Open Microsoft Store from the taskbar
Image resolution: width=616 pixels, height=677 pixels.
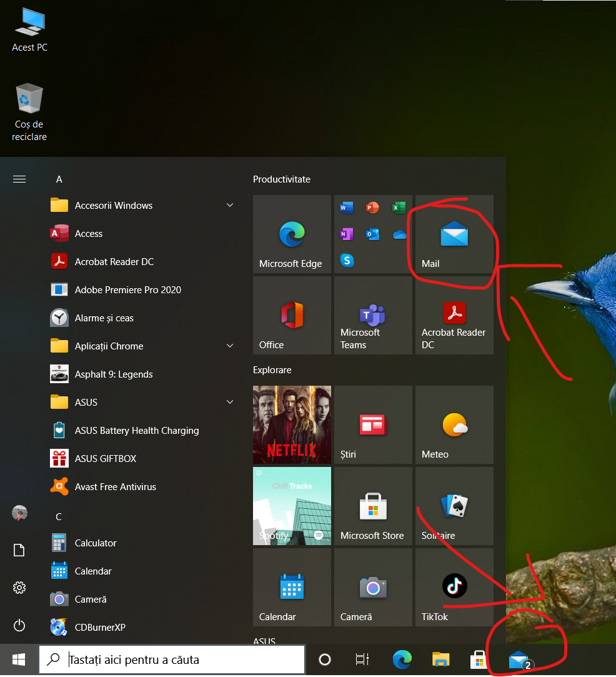[479, 659]
